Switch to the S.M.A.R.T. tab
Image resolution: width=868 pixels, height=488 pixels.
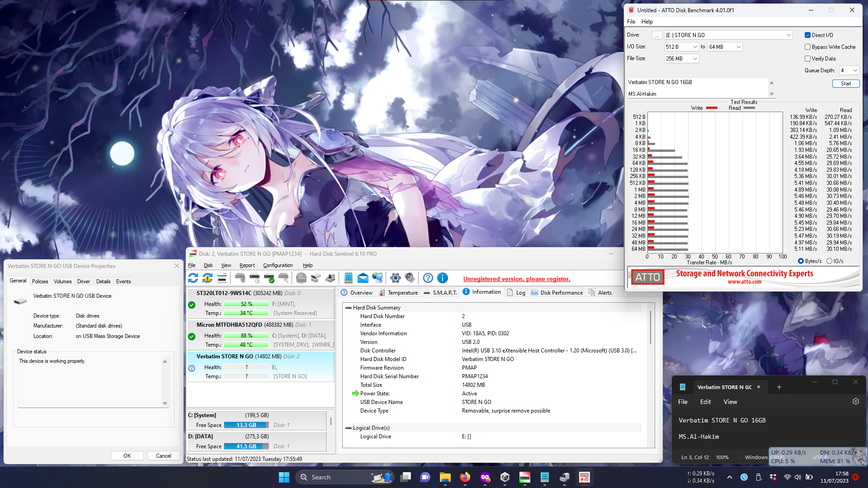pyautogui.click(x=440, y=292)
